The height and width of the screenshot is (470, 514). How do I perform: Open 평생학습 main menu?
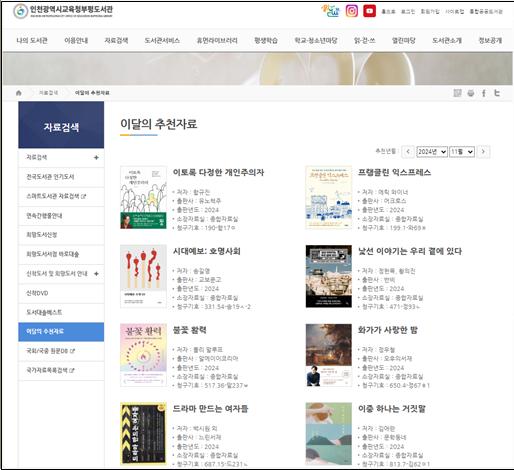(266, 41)
